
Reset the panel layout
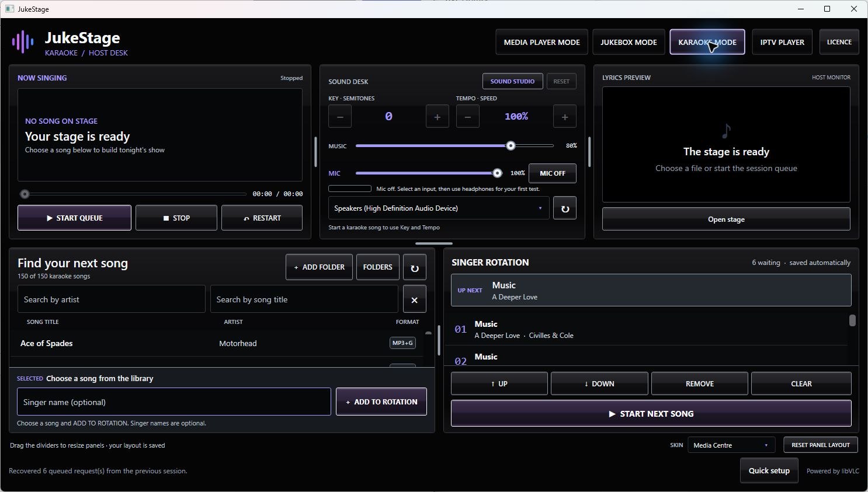(x=821, y=445)
